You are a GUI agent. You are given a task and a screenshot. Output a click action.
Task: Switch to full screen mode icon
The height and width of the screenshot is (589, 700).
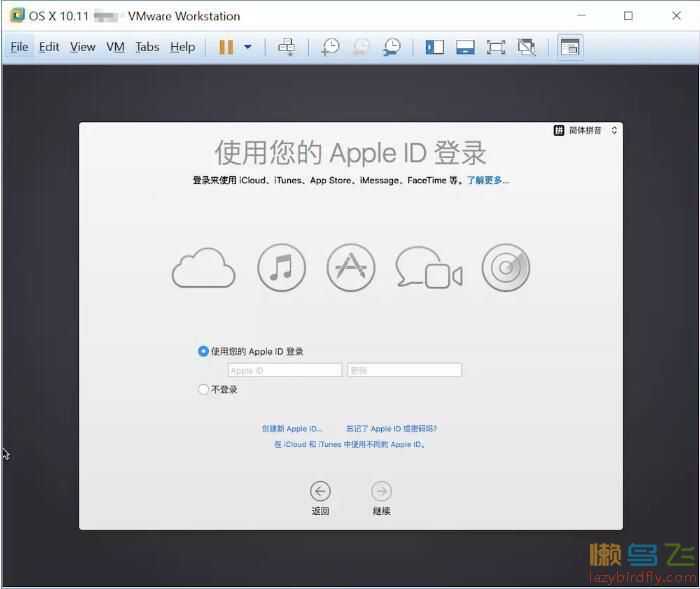click(x=496, y=47)
